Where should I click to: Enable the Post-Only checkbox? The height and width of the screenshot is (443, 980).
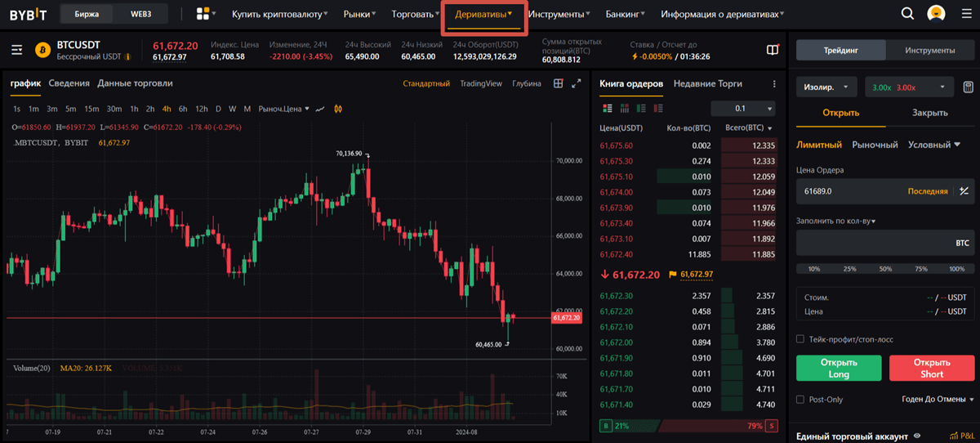tap(800, 400)
